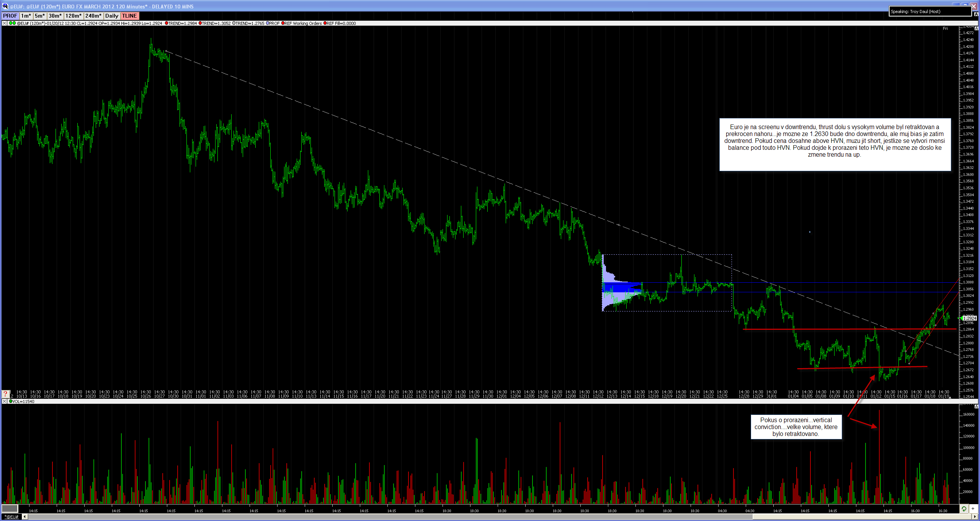The width and height of the screenshot is (980, 521).
Task: Click the plus button beside refresh icon
Action: click(973, 509)
